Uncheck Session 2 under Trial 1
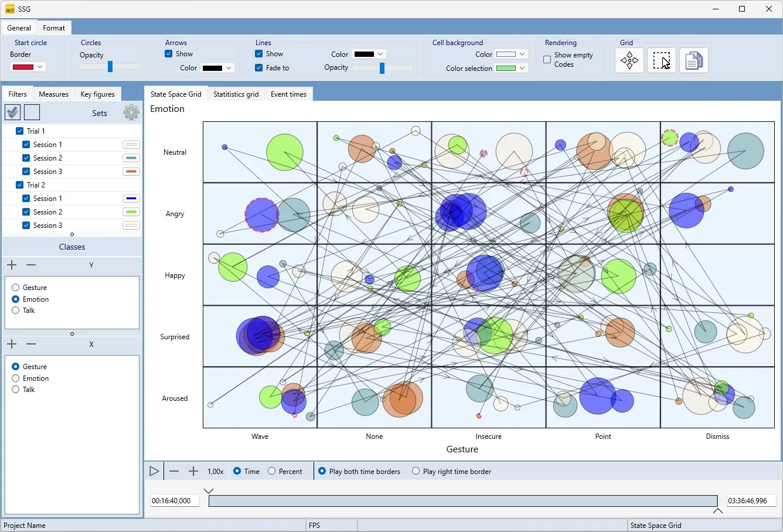This screenshot has width=783, height=532. pyautogui.click(x=26, y=158)
